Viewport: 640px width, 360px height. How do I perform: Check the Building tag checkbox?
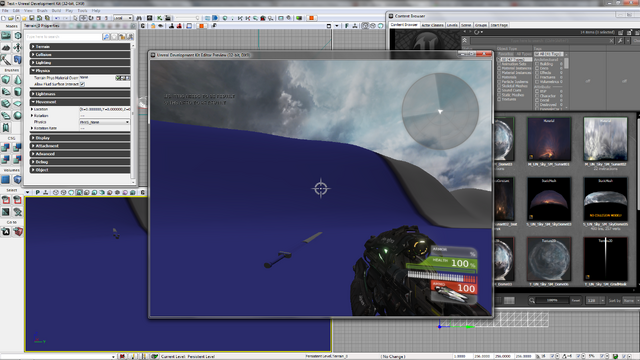point(537,64)
